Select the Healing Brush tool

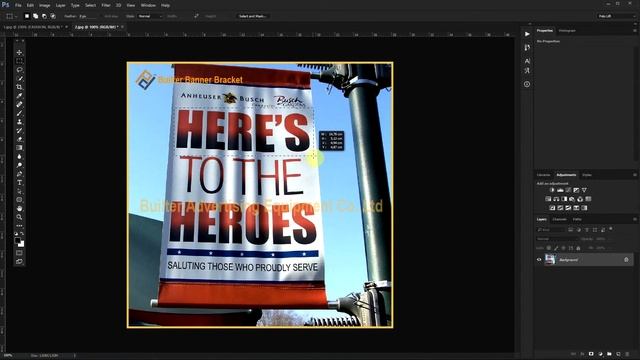[19, 104]
